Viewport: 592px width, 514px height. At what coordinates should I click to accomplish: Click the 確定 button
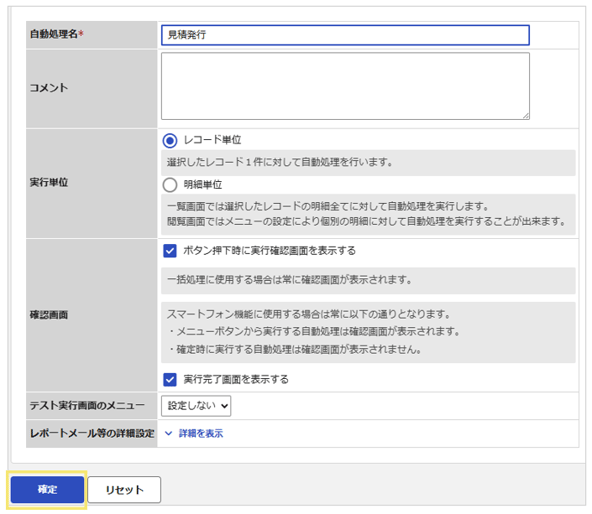tap(47, 489)
